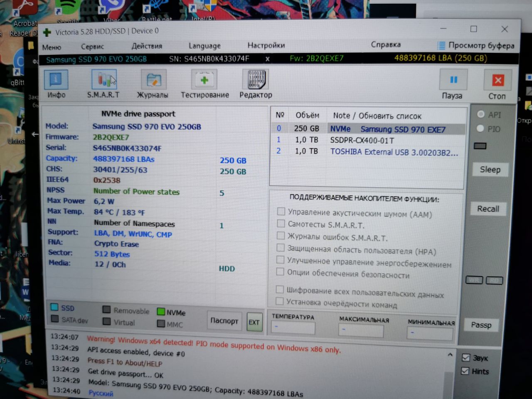Open the Журналы toolbar icon
This screenshot has height=399, width=532.
point(153,80)
